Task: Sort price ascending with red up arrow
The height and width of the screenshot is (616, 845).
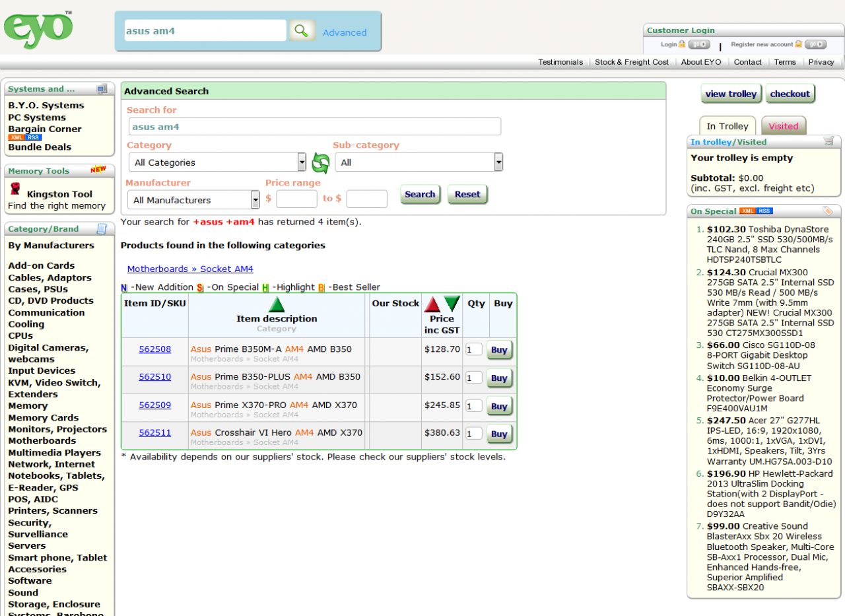Action: point(432,304)
